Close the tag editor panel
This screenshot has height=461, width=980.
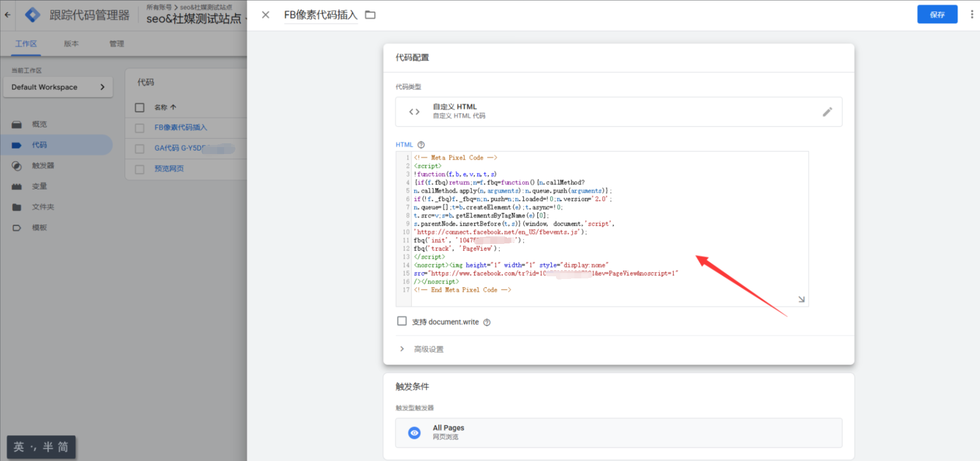[x=266, y=15]
